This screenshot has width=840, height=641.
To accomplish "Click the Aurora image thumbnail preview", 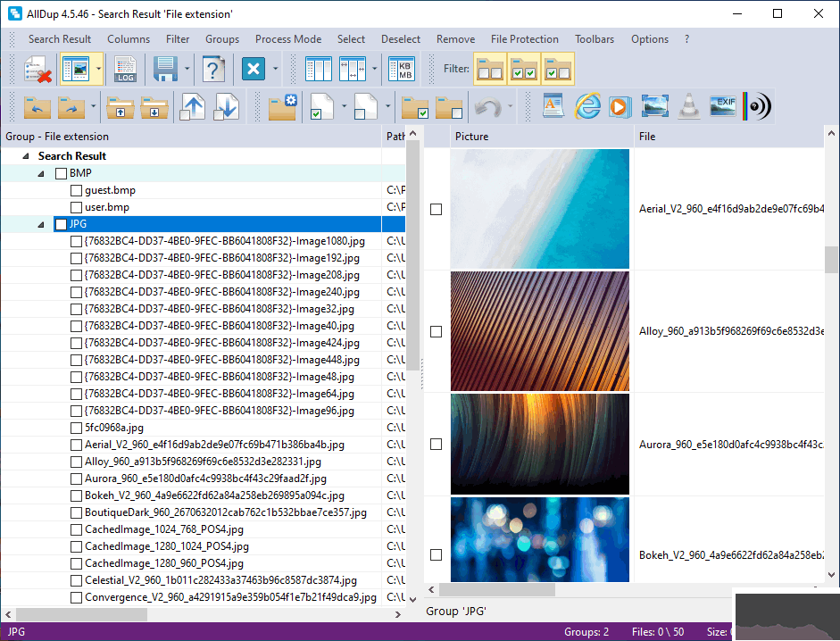I will pos(540,444).
